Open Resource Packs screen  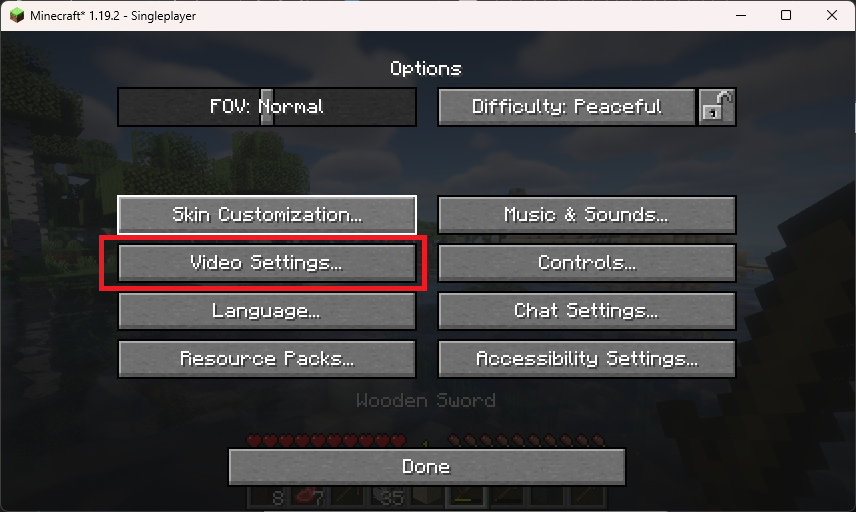(267, 359)
